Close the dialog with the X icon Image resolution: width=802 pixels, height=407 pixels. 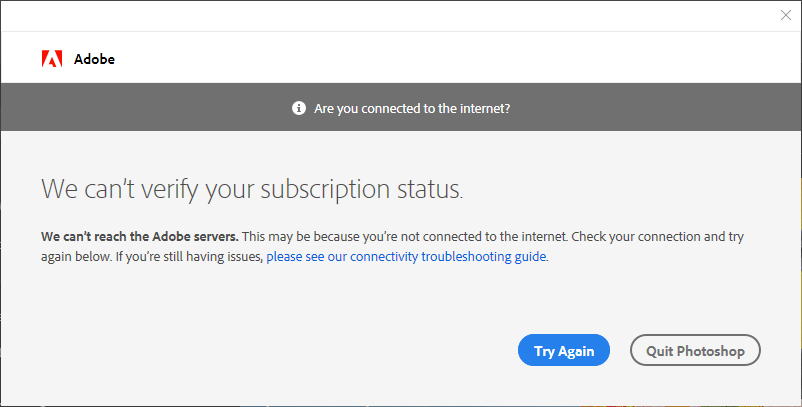[786, 15]
